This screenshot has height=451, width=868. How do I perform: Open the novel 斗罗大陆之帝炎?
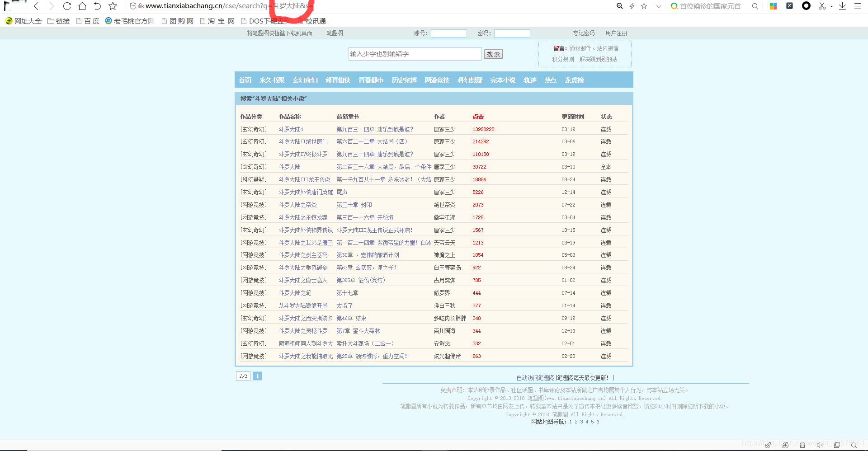(297, 205)
